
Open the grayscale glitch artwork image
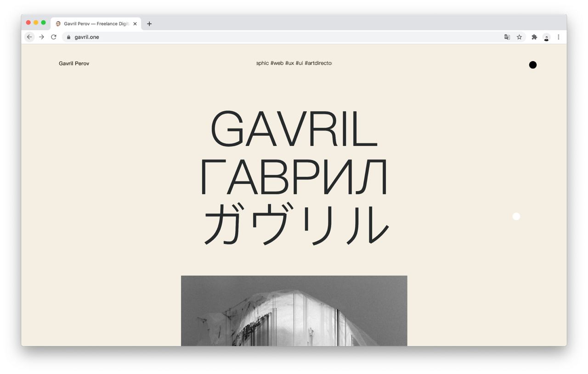coord(294,311)
